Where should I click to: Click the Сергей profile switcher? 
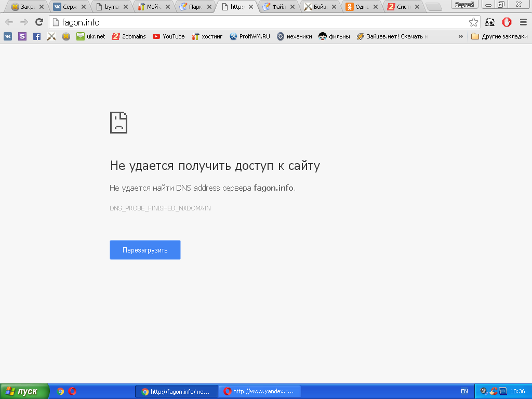(x=464, y=5)
